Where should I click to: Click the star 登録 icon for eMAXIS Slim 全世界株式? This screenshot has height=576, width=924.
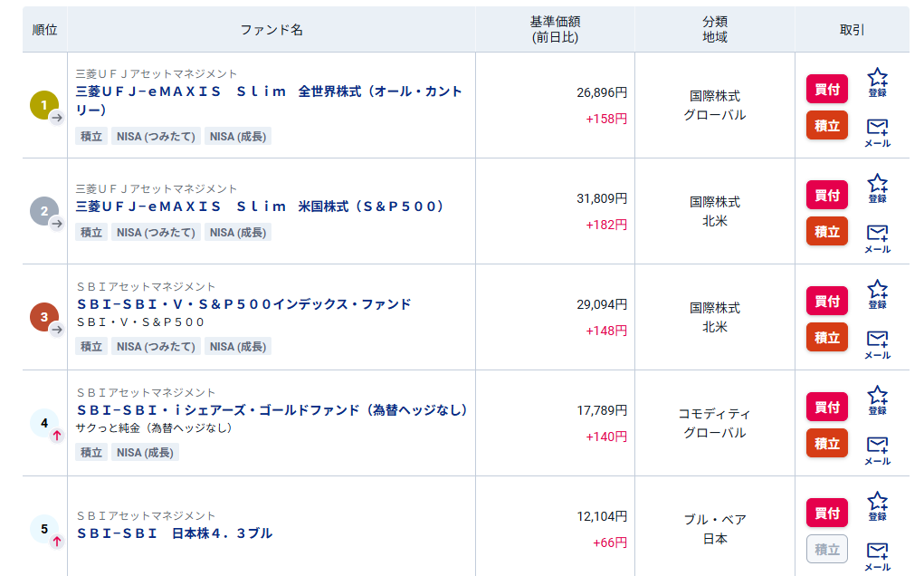pos(878,82)
